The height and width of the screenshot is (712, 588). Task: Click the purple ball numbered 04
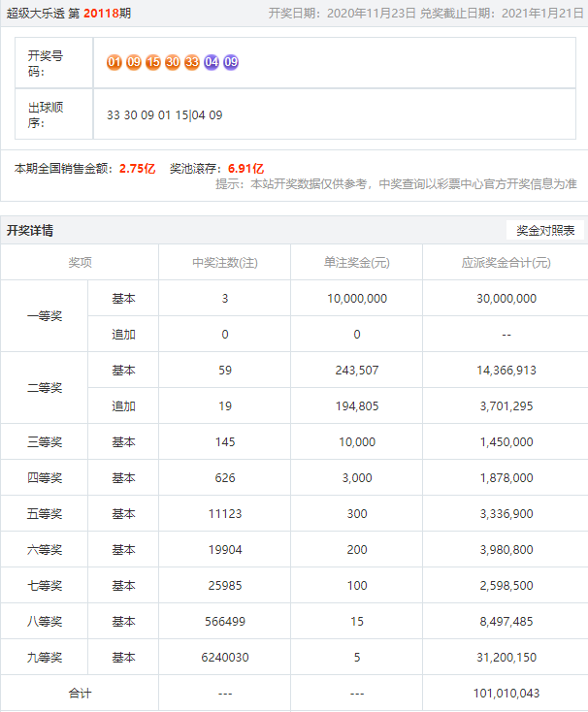tap(212, 62)
